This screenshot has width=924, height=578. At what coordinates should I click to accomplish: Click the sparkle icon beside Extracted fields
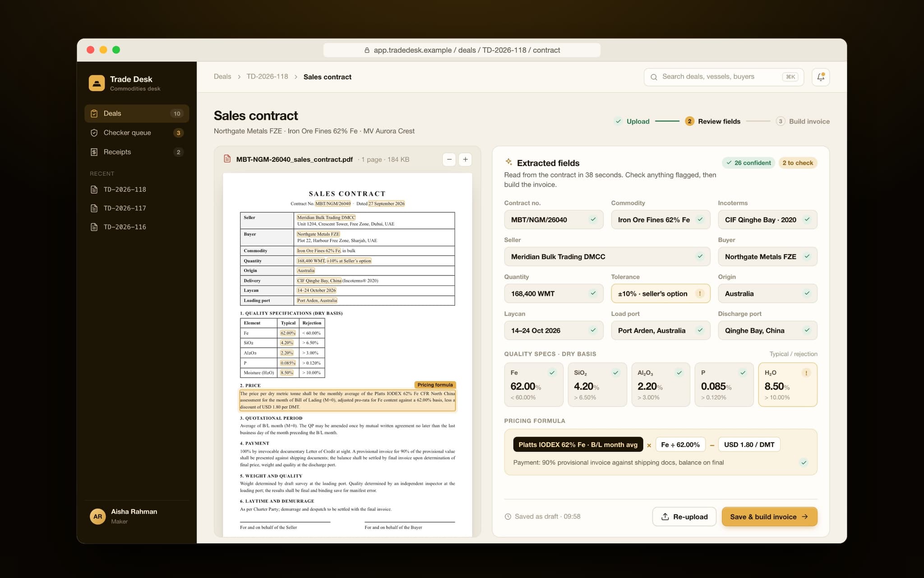[508, 162]
